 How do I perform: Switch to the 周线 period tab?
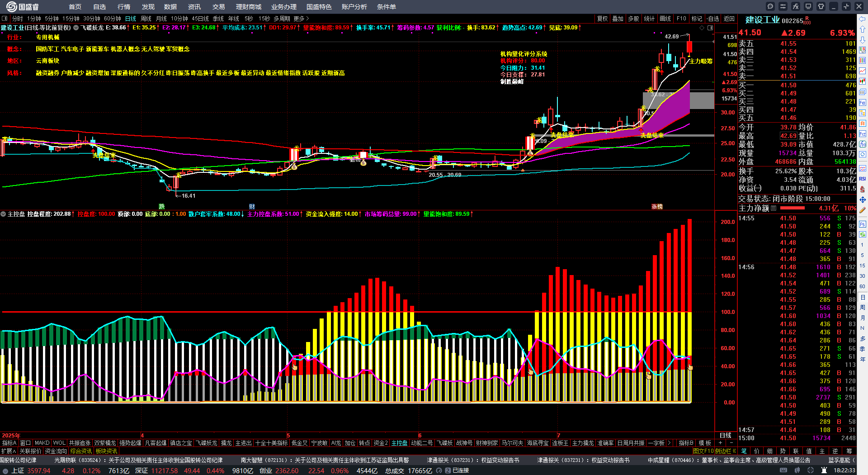pos(146,19)
